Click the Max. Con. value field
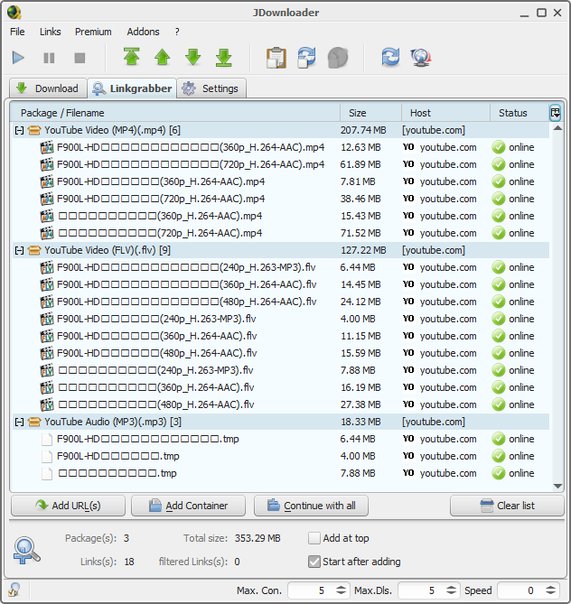This screenshot has width=571, height=604. (310, 590)
